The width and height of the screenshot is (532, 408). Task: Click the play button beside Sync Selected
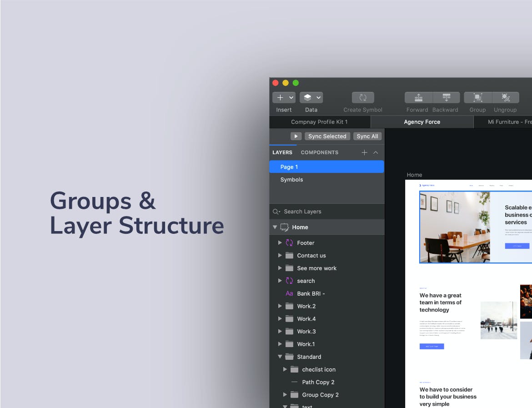pyautogui.click(x=296, y=136)
